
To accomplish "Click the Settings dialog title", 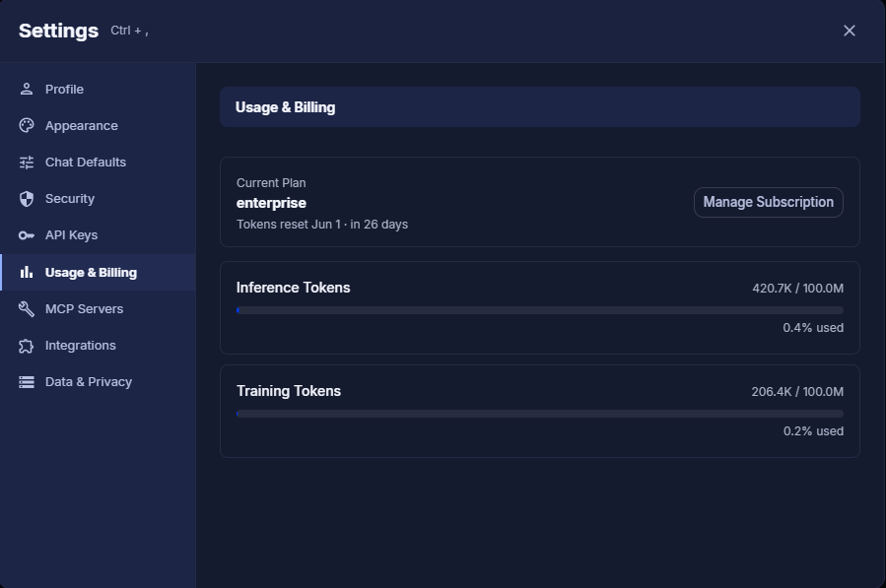I will [59, 31].
